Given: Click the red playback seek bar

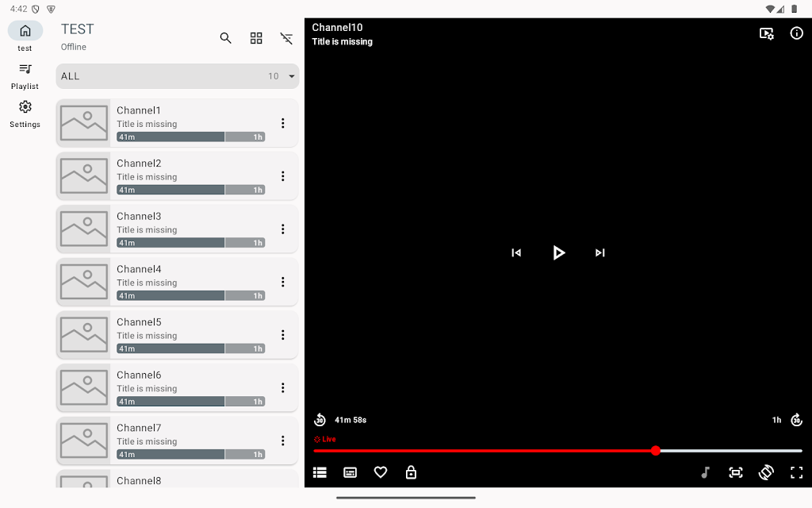Looking at the screenshot, I should 484,451.
